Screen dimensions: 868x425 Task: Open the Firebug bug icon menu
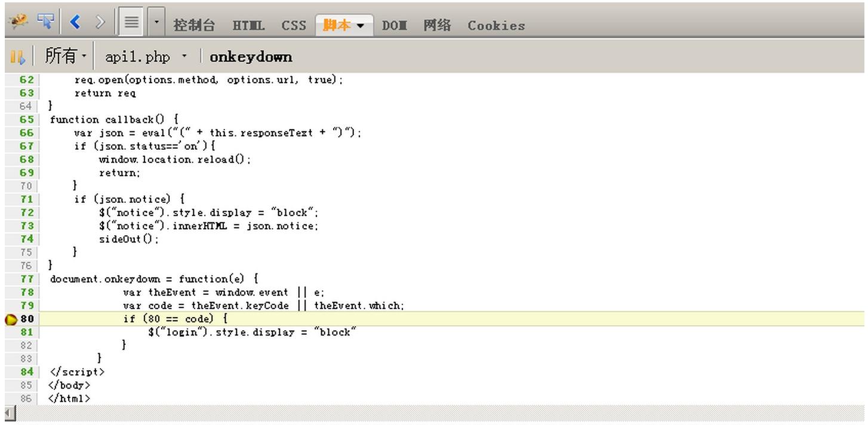pyautogui.click(x=17, y=23)
